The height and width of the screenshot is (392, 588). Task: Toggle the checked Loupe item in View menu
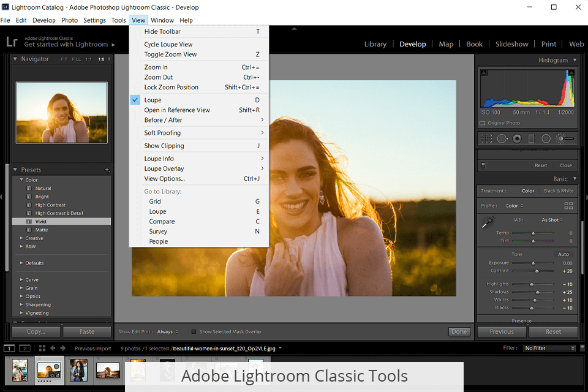click(x=200, y=100)
